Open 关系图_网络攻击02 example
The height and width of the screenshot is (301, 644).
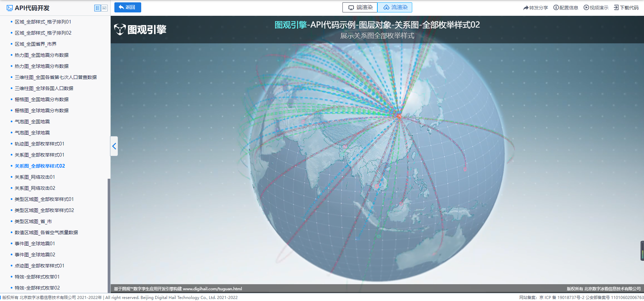tap(35, 188)
